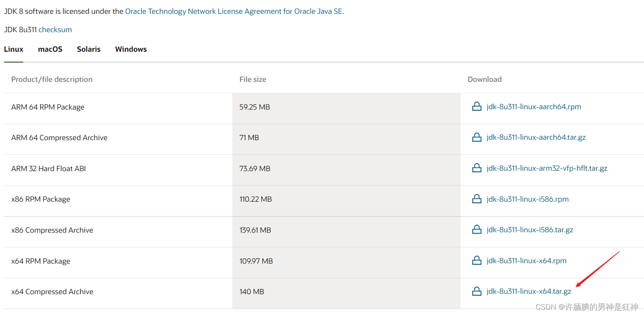Switch to the Windows tab
This screenshot has width=644, height=315.
coord(131,49)
